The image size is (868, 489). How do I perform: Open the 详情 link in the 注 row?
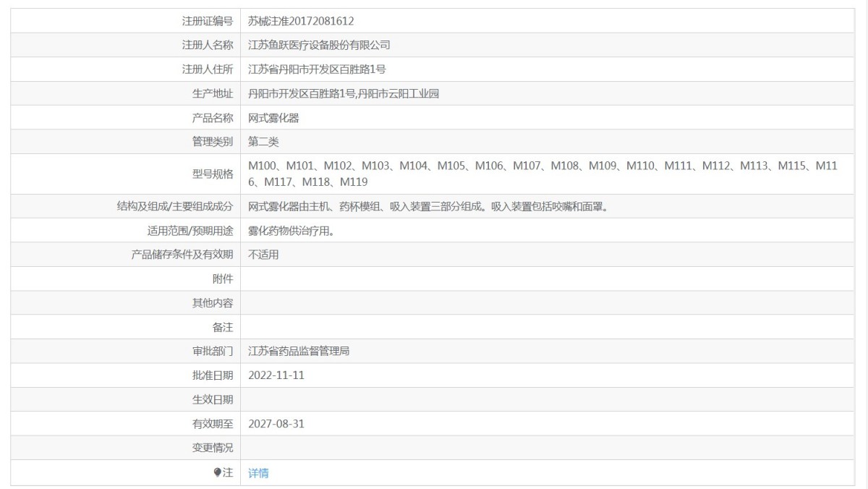[x=258, y=472]
